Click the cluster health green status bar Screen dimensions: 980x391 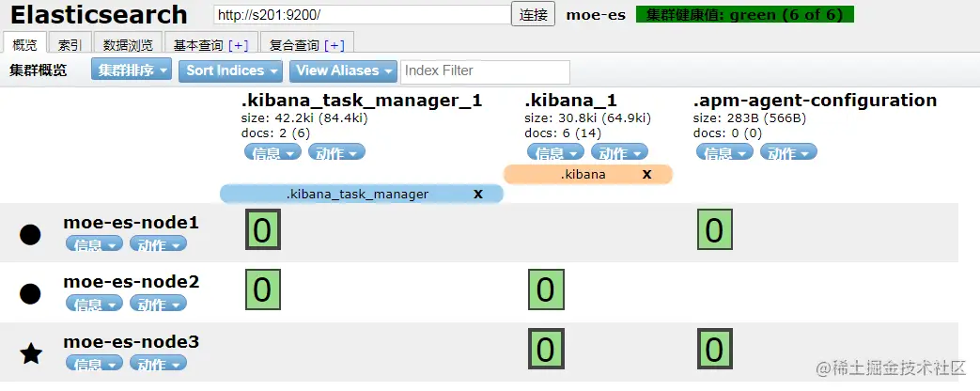coord(745,14)
